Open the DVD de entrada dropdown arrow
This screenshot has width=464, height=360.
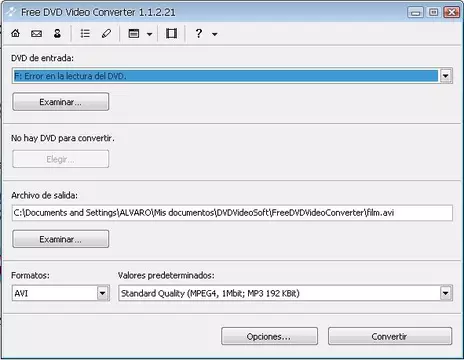[x=446, y=76]
